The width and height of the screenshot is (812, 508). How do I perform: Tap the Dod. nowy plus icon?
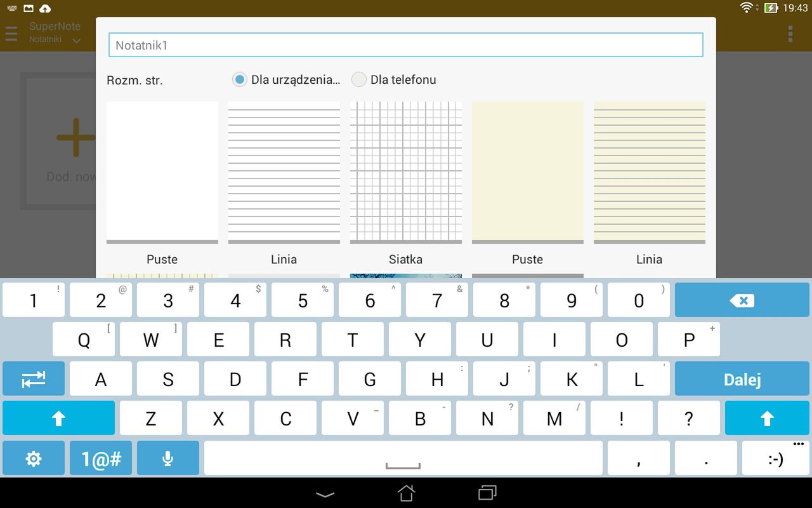[75, 137]
